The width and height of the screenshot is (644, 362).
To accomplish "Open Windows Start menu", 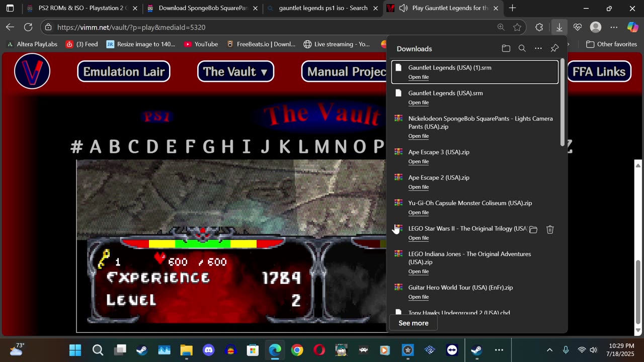I will click(75, 350).
